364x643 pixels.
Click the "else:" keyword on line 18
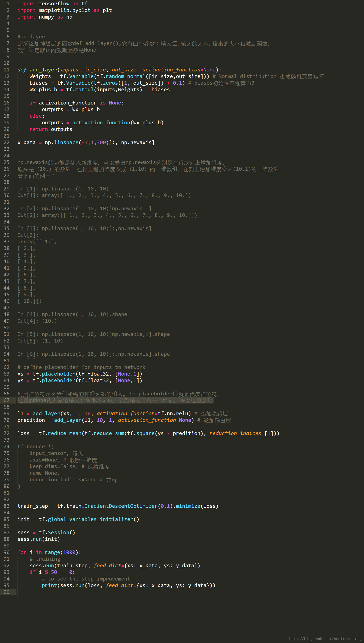pyautogui.click(x=37, y=116)
